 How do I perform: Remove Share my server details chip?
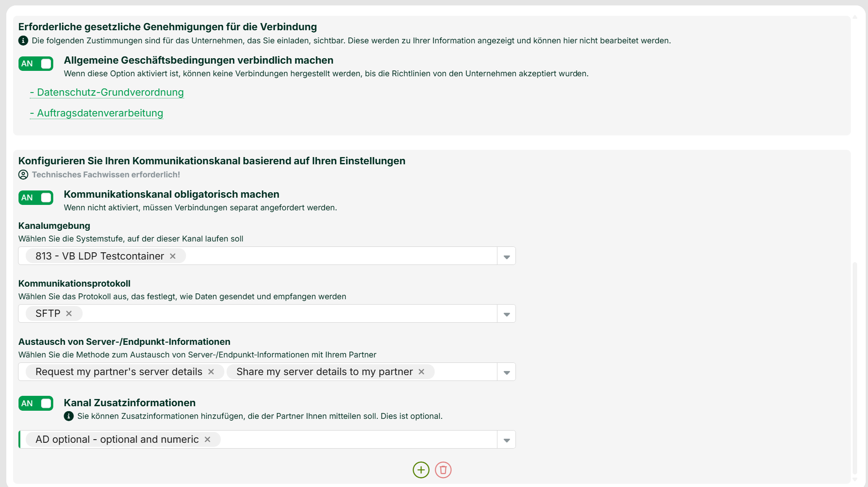point(421,371)
